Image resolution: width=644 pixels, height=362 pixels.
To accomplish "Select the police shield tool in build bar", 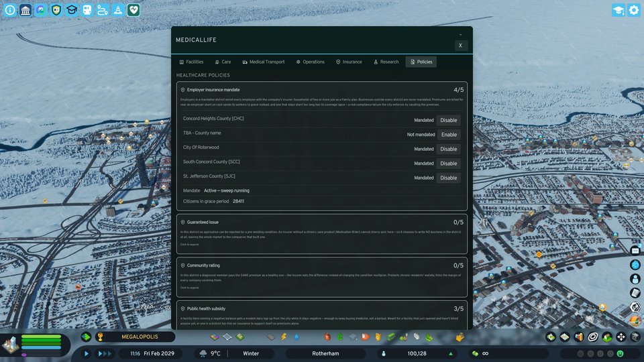I will 378,337.
